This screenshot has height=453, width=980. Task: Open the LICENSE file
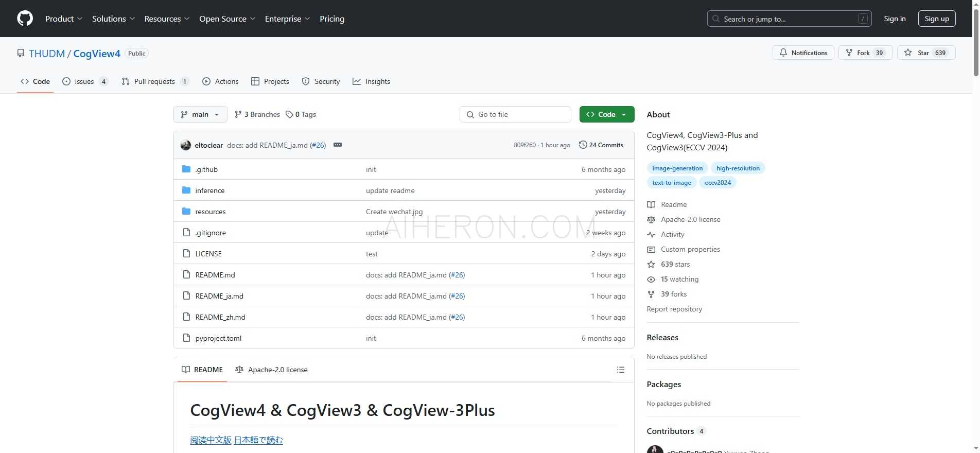click(208, 254)
